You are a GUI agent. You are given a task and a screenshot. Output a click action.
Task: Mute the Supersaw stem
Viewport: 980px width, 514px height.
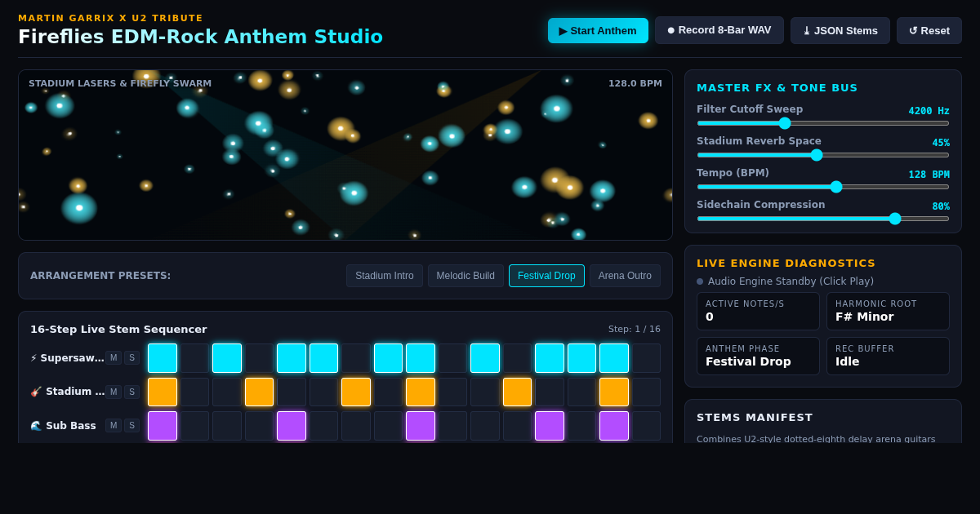[x=114, y=358]
